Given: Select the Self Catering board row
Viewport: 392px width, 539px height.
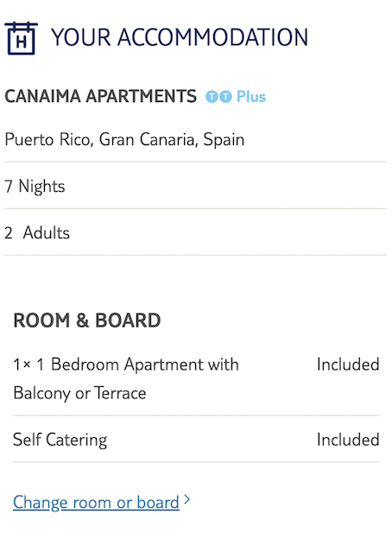Looking at the screenshot, I should [196, 440].
